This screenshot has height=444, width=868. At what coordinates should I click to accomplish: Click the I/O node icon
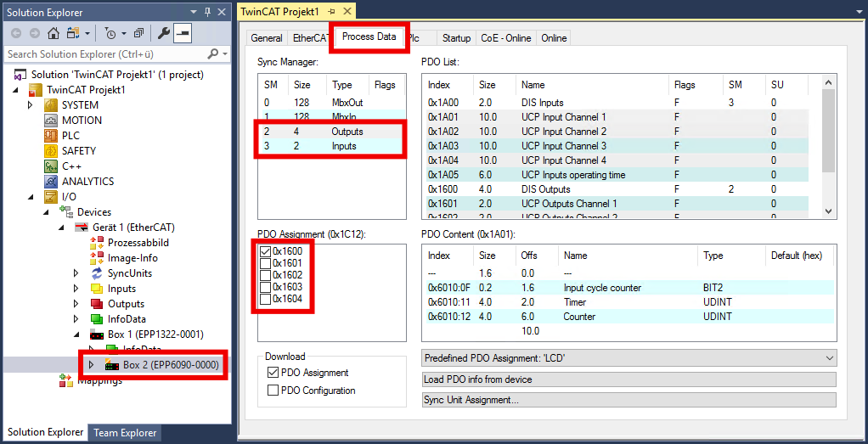(51, 197)
